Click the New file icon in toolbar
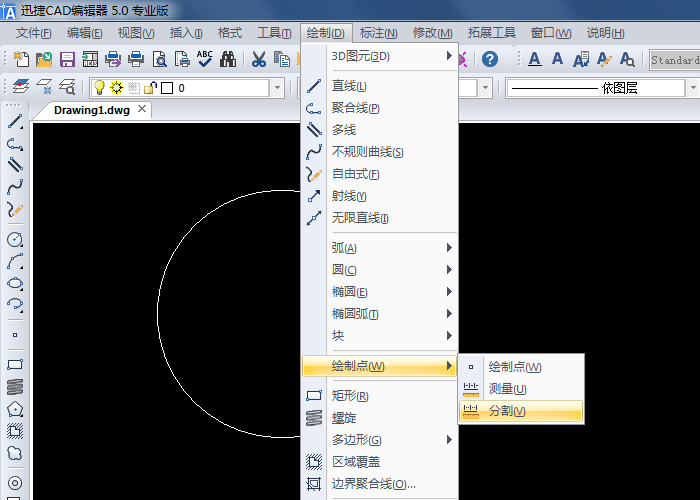 [x=21, y=59]
